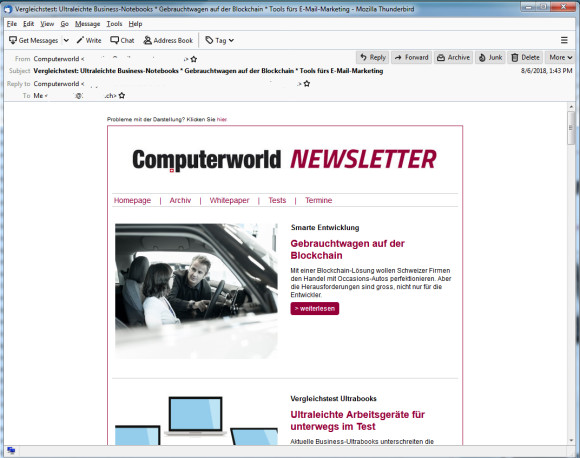Expand the More actions dropdown
This screenshot has width=580, height=458.
point(560,57)
